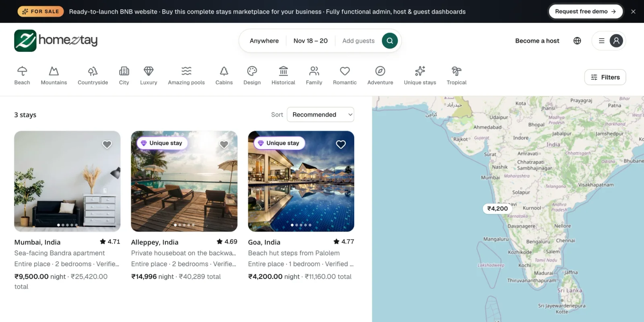This screenshot has width=644, height=322.
Task: Open the Filters panel
Action: [605, 77]
